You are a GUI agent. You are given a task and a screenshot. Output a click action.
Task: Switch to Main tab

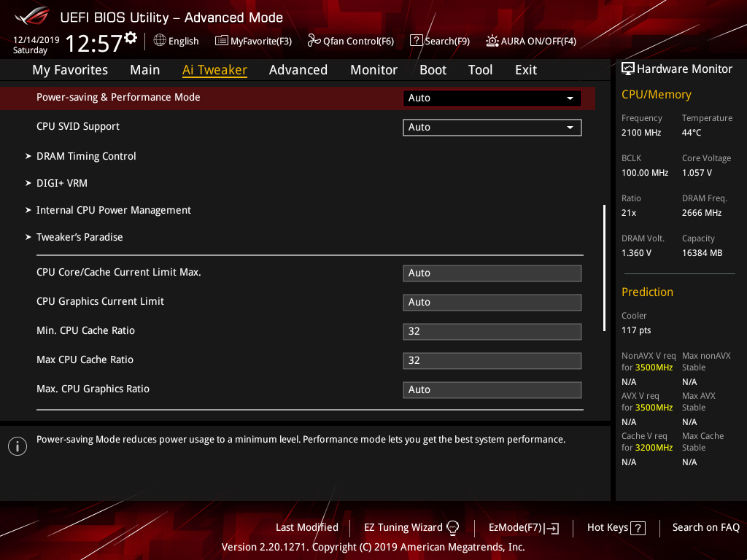[145, 70]
